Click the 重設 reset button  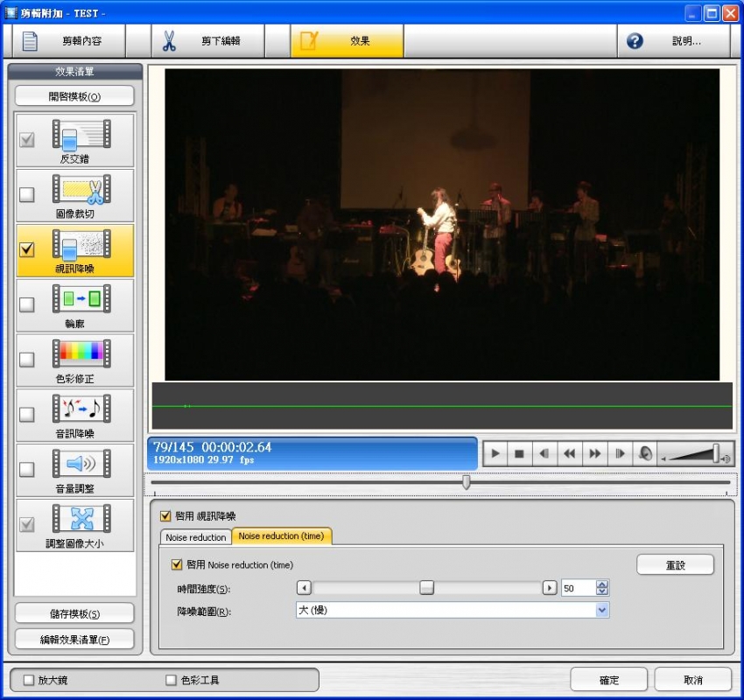point(675,565)
